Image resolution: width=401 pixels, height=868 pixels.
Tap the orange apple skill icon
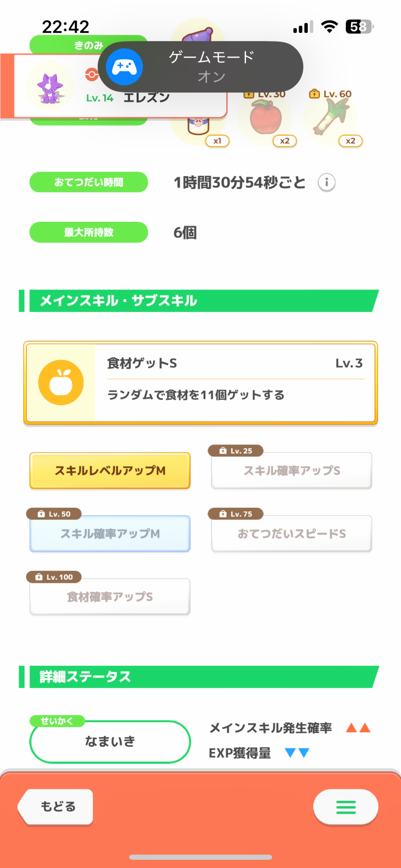point(61,382)
